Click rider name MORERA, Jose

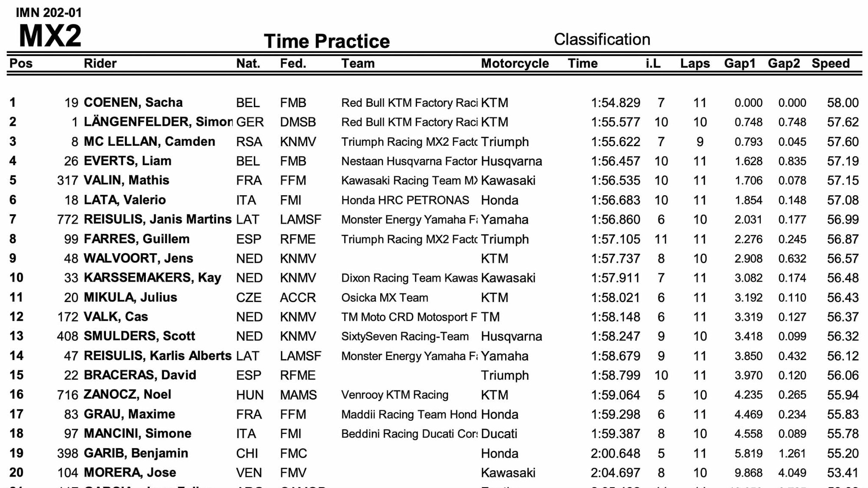tap(130, 472)
